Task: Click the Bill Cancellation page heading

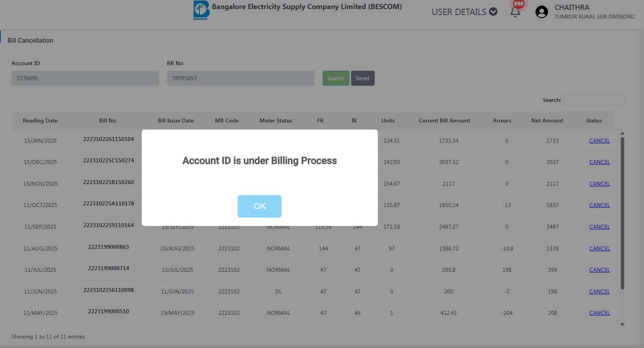Action: (x=30, y=40)
